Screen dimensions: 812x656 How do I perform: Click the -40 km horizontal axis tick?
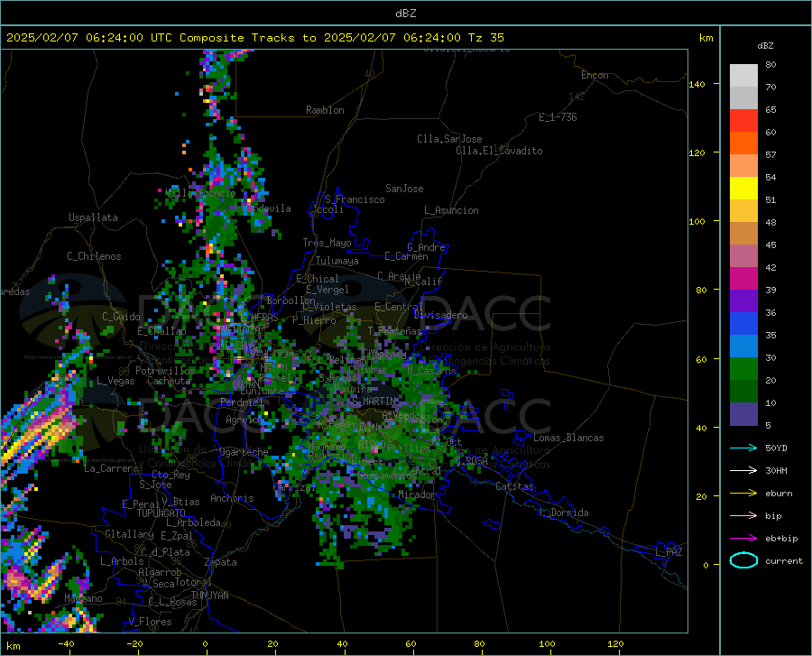66,643
